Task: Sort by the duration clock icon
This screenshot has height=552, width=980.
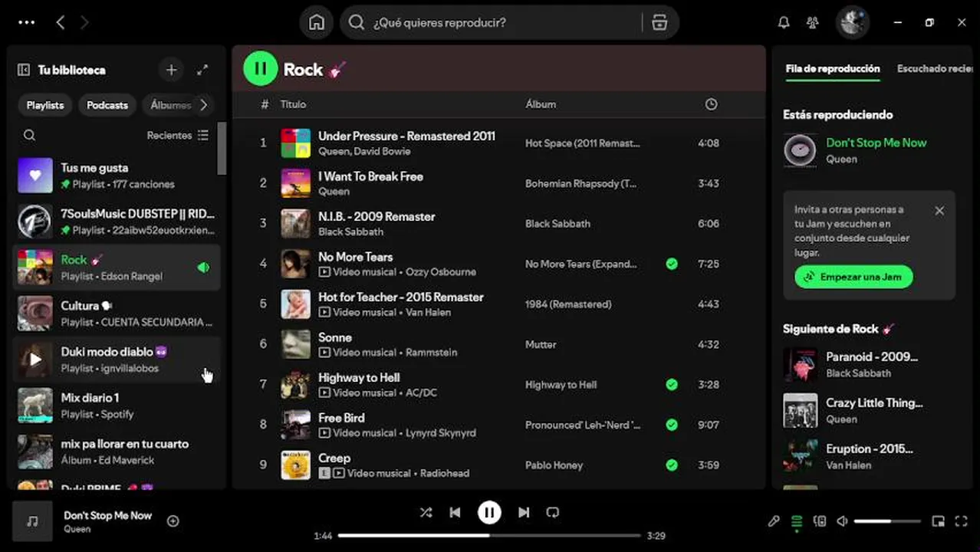Action: 711,104
